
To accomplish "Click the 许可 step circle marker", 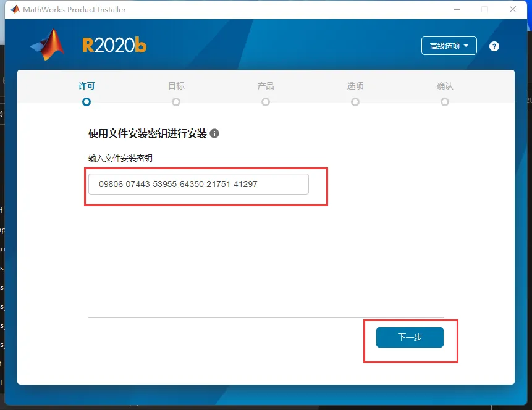I will pyautogui.click(x=87, y=102).
